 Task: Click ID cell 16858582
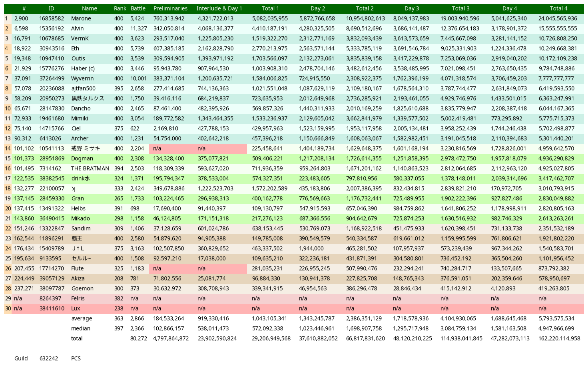tap(52, 18)
